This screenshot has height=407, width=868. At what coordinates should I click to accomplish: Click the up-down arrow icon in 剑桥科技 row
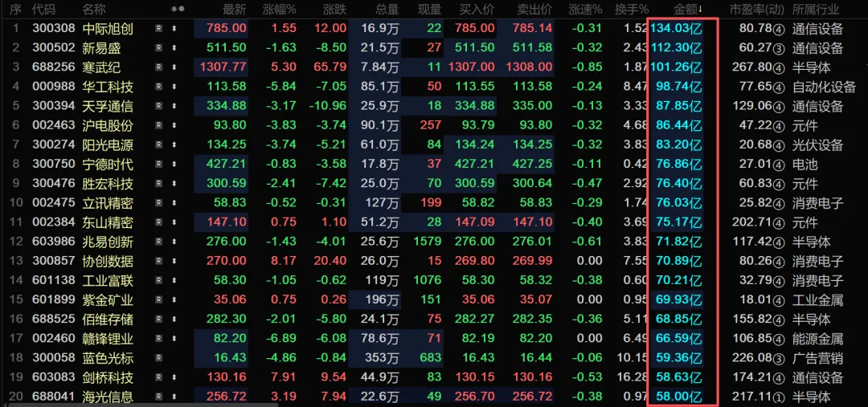click(x=174, y=377)
